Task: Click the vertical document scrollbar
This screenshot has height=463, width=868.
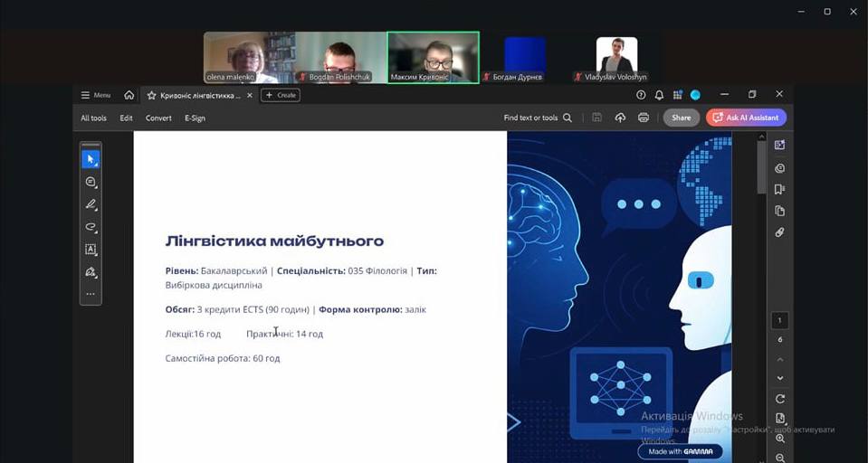Action: [x=761, y=167]
